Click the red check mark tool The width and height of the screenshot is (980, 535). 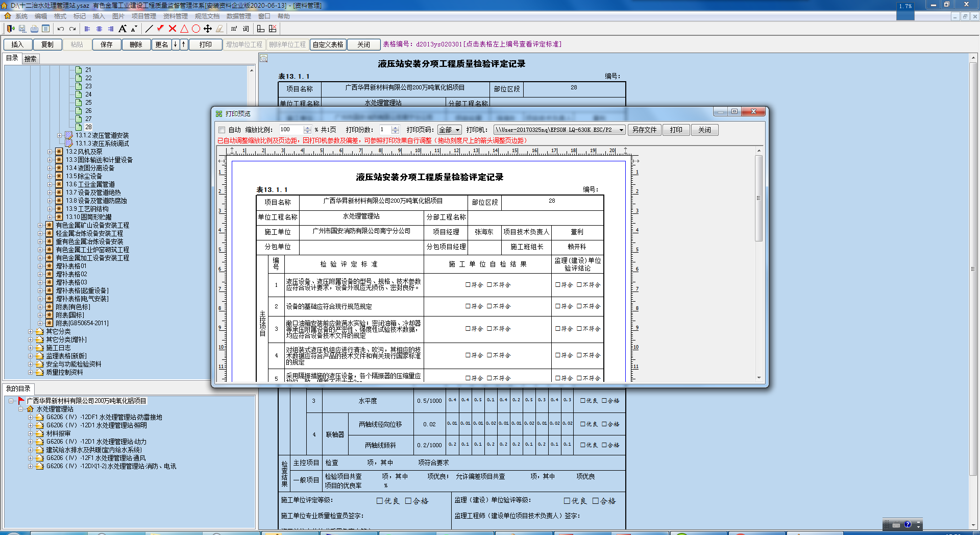[x=160, y=29]
